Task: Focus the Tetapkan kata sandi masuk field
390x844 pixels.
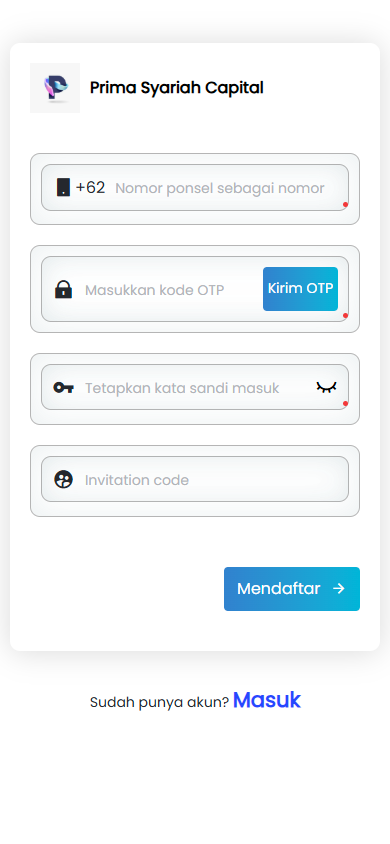Action: pyautogui.click(x=198, y=388)
